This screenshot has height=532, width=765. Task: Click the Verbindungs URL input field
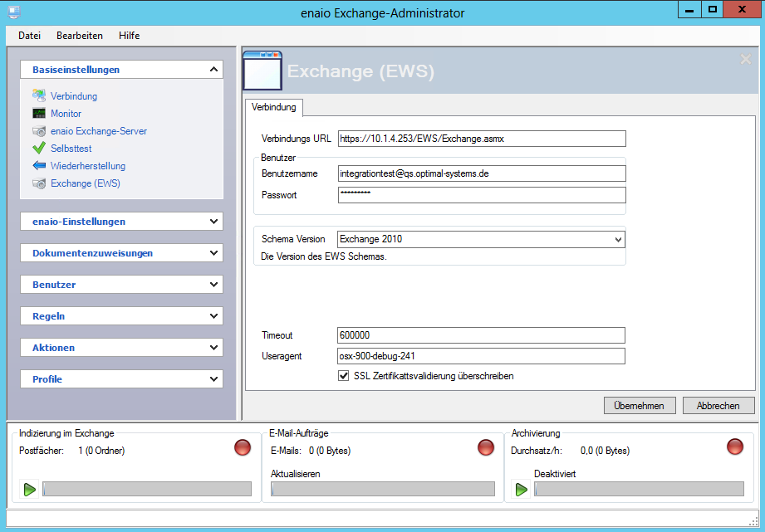[481, 139]
